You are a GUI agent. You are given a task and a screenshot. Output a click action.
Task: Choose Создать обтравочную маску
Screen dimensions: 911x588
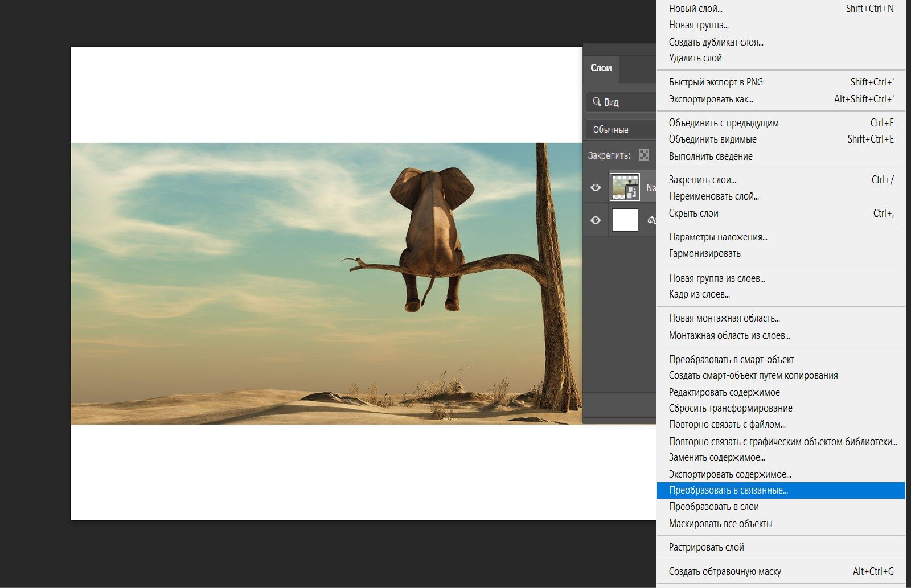click(725, 571)
